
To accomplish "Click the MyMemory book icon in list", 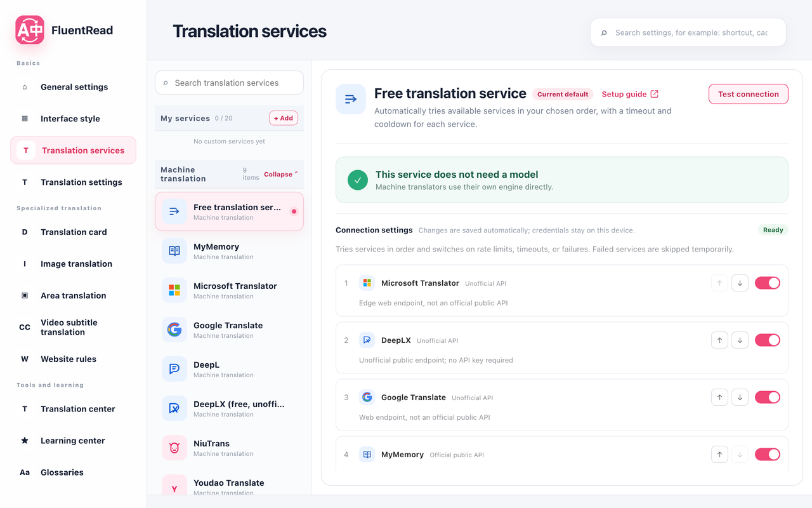I will [x=174, y=251].
